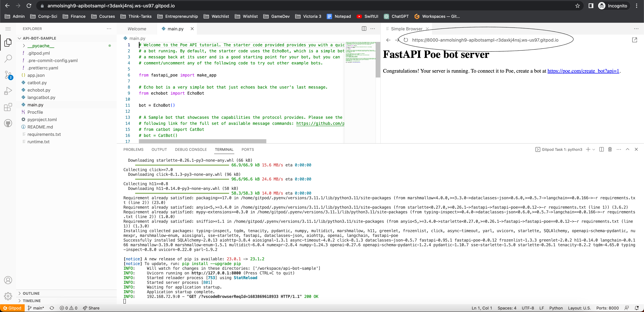This screenshot has height=312, width=644.
Task: Open the Search view in activity bar
Action: 8,59
